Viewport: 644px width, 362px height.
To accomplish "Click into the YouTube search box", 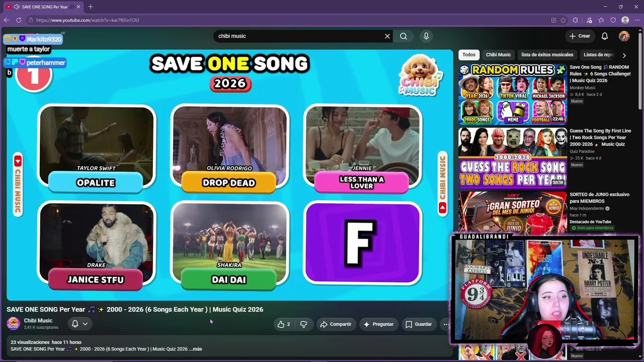I will [x=299, y=36].
